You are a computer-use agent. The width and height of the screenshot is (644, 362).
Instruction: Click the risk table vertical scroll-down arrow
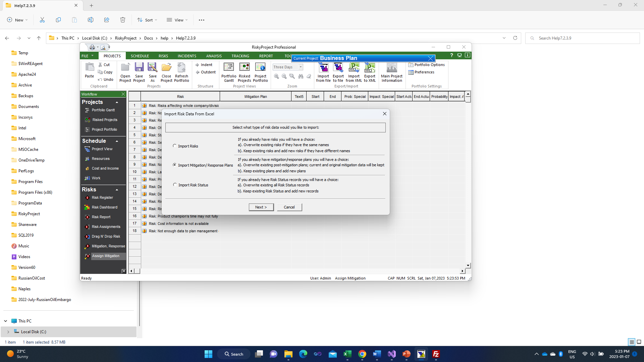click(x=468, y=265)
